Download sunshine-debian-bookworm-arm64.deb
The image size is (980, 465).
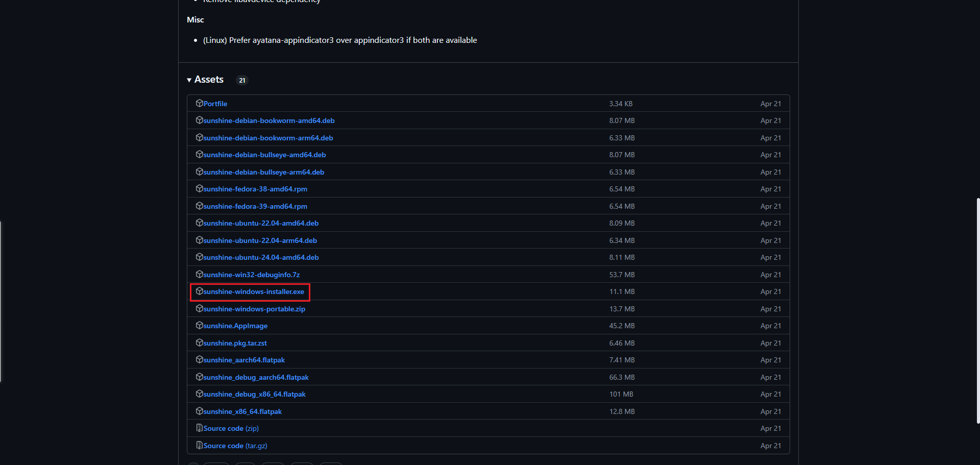tap(268, 138)
